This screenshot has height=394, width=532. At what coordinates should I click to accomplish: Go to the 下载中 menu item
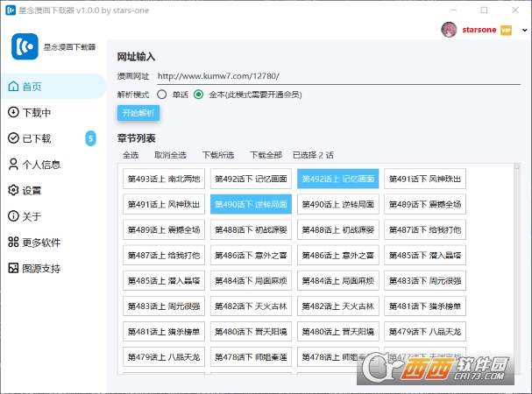pos(53,112)
